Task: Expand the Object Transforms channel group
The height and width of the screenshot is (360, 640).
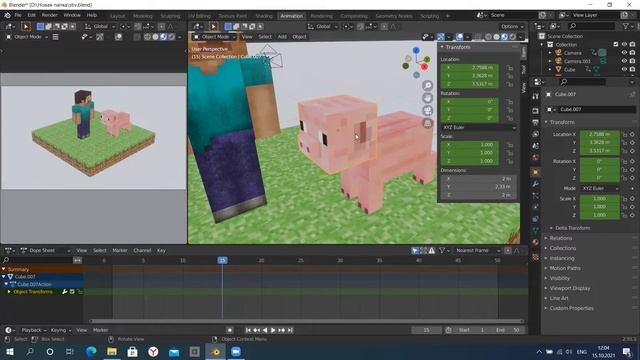Action: [x=9, y=292]
